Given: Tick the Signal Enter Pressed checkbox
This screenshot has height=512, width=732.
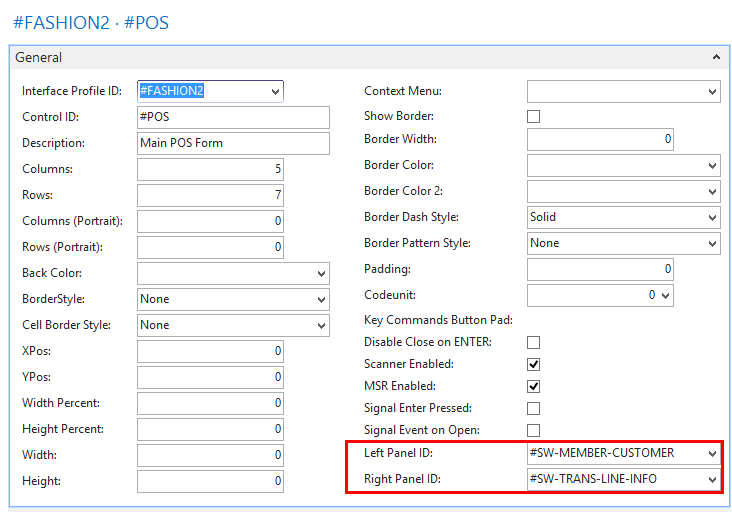Looking at the screenshot, I should coord(534,409).
